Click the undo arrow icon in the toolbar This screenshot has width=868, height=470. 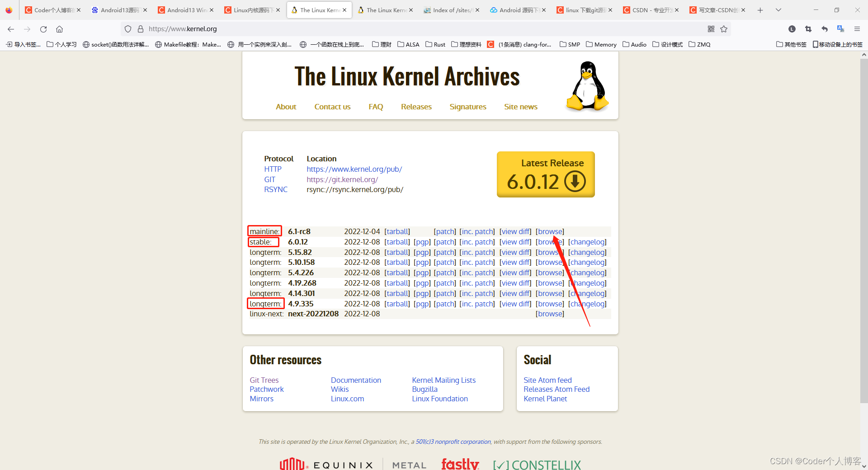click(x=825, y=29)
